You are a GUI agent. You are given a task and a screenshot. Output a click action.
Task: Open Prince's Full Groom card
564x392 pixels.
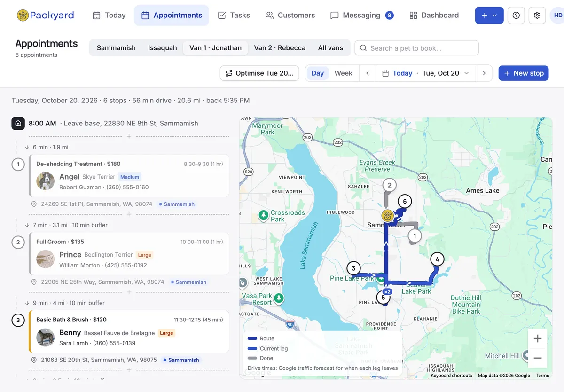click(x=129, y=253)
